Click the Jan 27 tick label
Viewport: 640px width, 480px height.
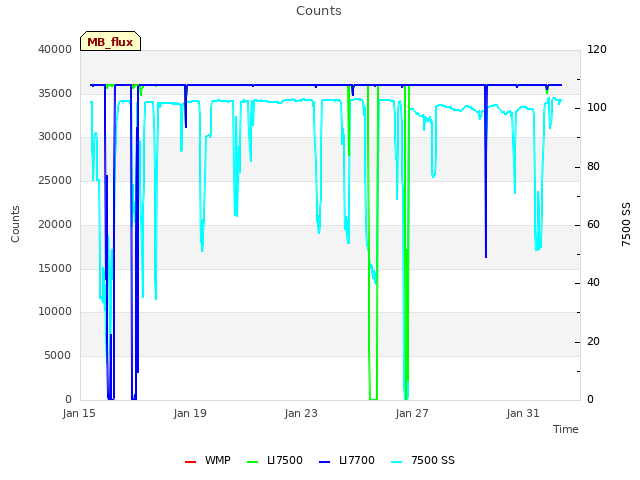(x=412, y=413)
